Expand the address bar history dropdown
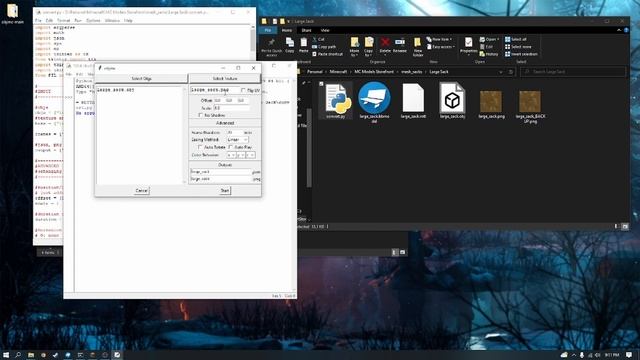This screenshot has height=360, width=640. [501, 72]
